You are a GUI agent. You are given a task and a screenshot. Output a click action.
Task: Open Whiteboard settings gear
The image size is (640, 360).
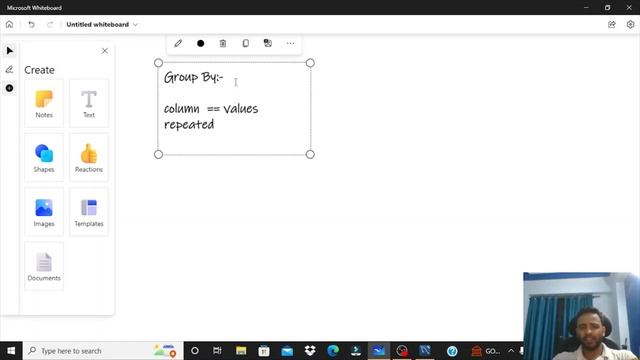pyautogui.click(x=630, y=24)
